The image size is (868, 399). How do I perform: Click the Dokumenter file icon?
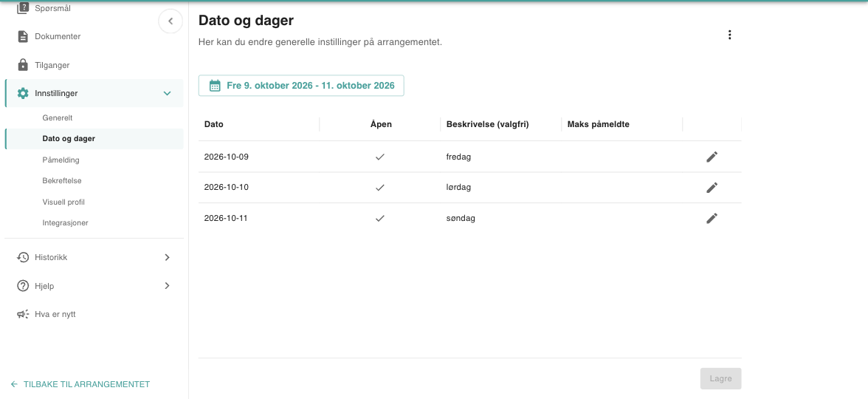point(23,37)
